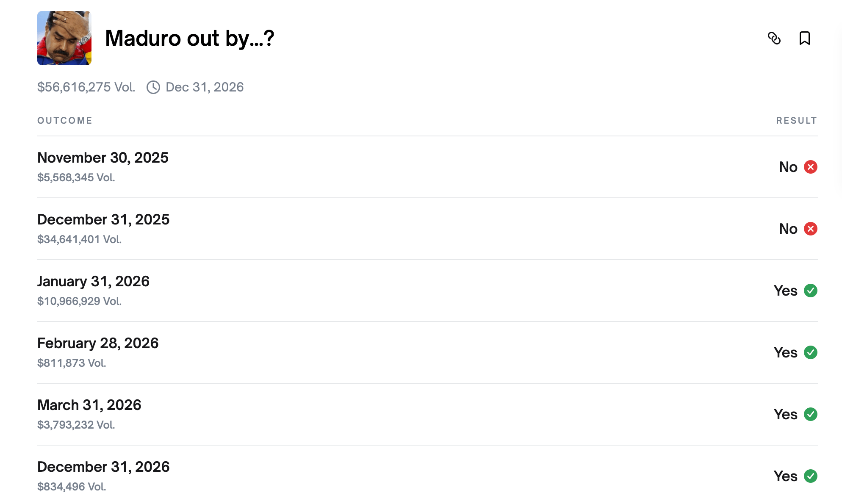Open the February 28, 2026 outcome
The image size is (842, 504).
point(98,343)
